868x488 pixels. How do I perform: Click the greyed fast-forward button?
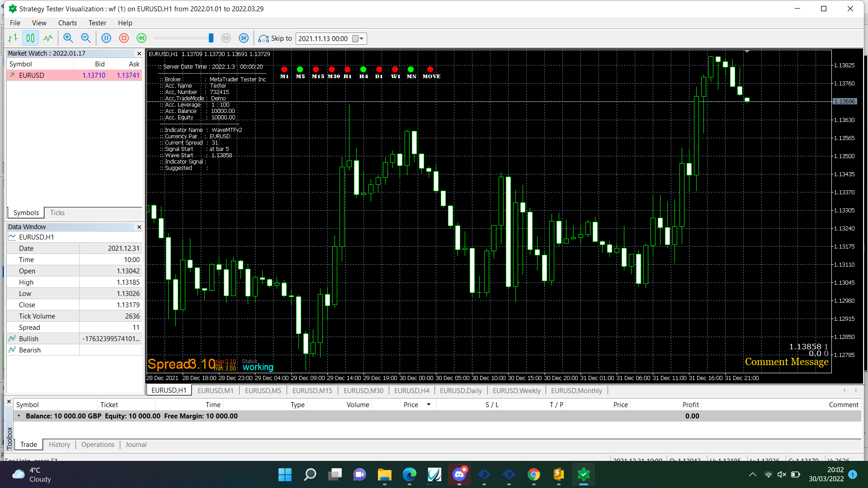point(226,38)
